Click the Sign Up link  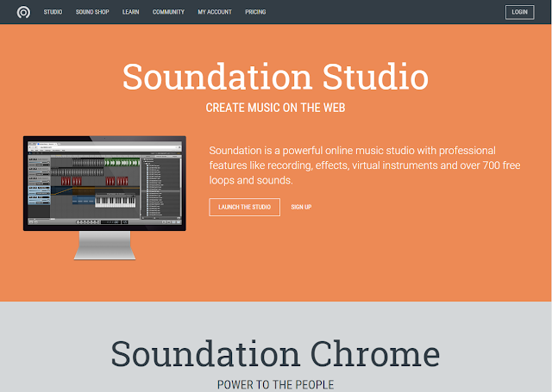pyautogui.click(x=301, y=207)
